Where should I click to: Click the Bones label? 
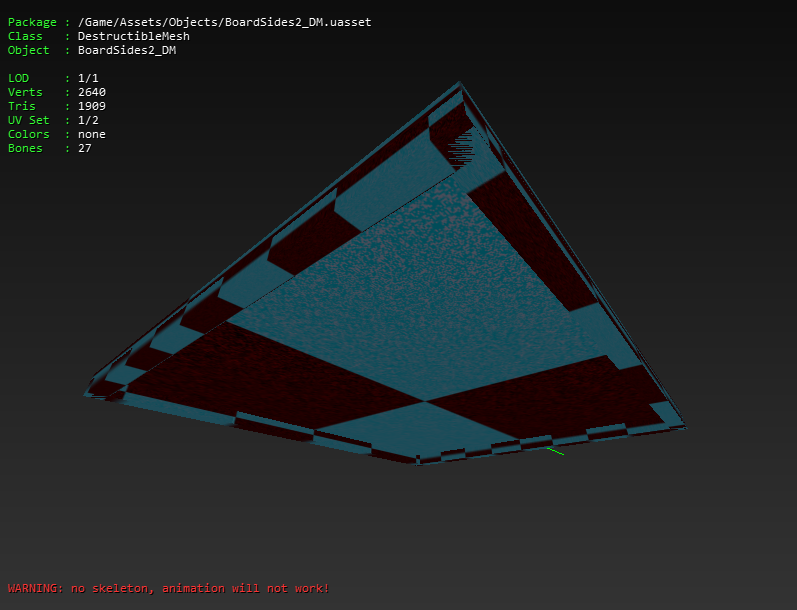(25, 148)
